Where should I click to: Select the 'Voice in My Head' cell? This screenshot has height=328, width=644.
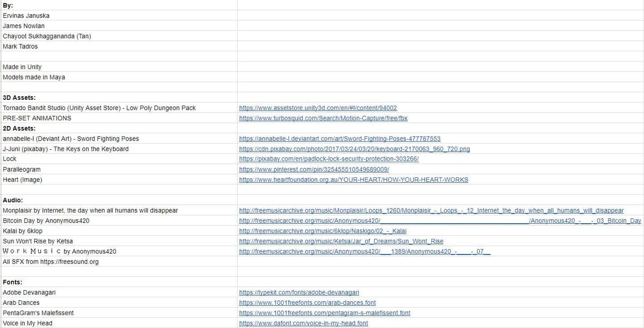[x=119, y=323]
